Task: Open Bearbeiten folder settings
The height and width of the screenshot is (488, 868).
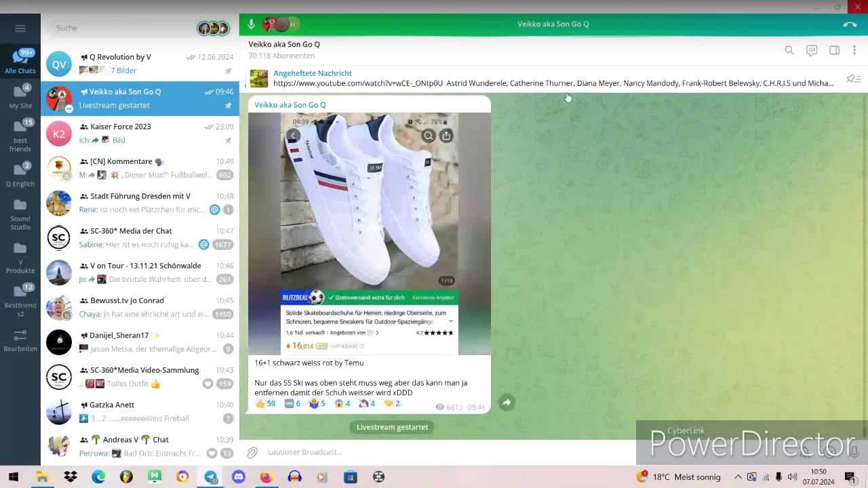Action: point(20,340)
